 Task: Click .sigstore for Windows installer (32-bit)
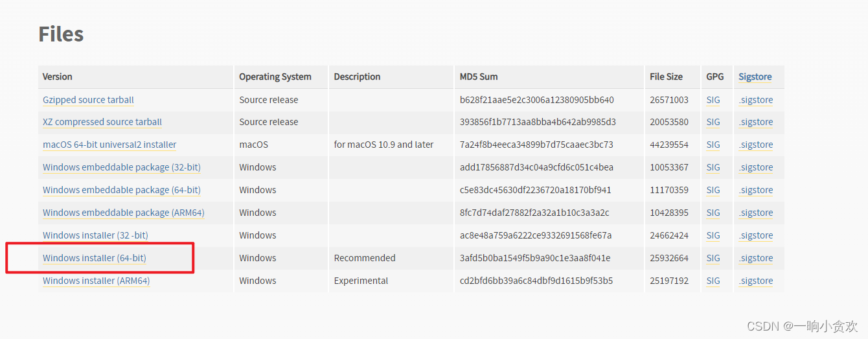point(756,235)
